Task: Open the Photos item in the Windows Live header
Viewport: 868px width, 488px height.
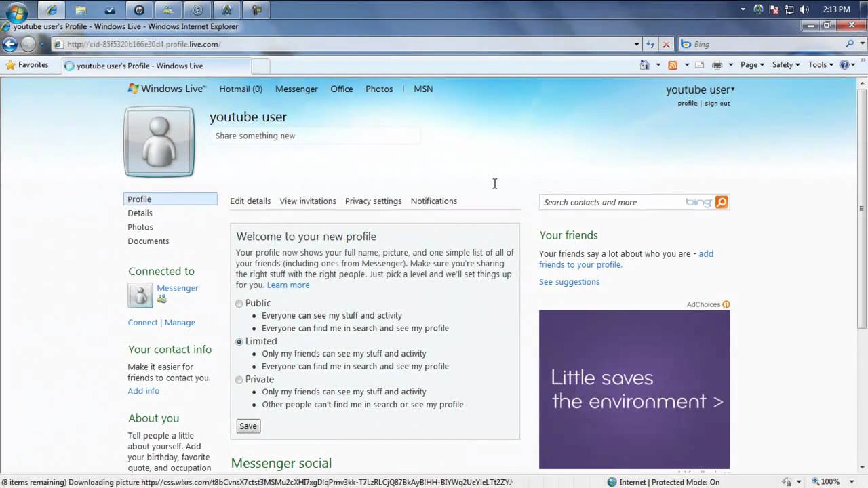Action: click(x=379, y=89)
